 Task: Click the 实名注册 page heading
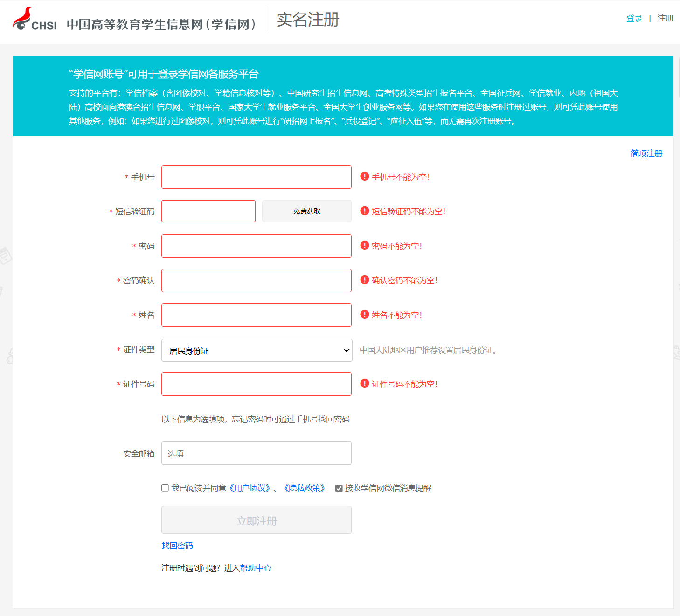308,20
